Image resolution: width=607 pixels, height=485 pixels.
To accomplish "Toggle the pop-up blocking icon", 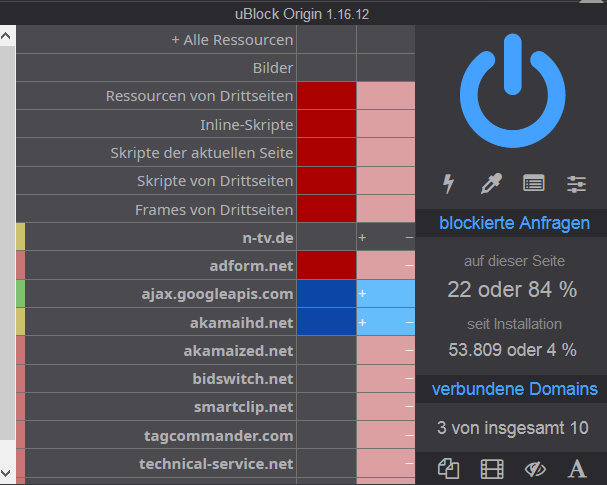I will point(448,468).
